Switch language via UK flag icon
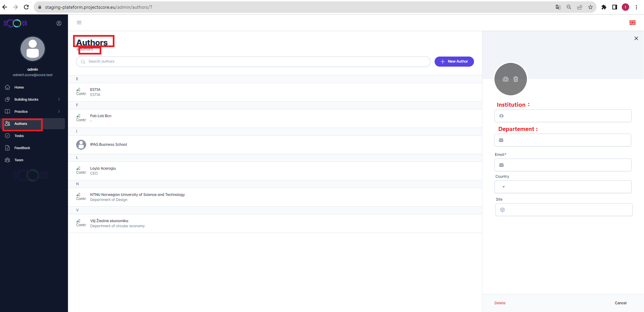 (632, 23)
